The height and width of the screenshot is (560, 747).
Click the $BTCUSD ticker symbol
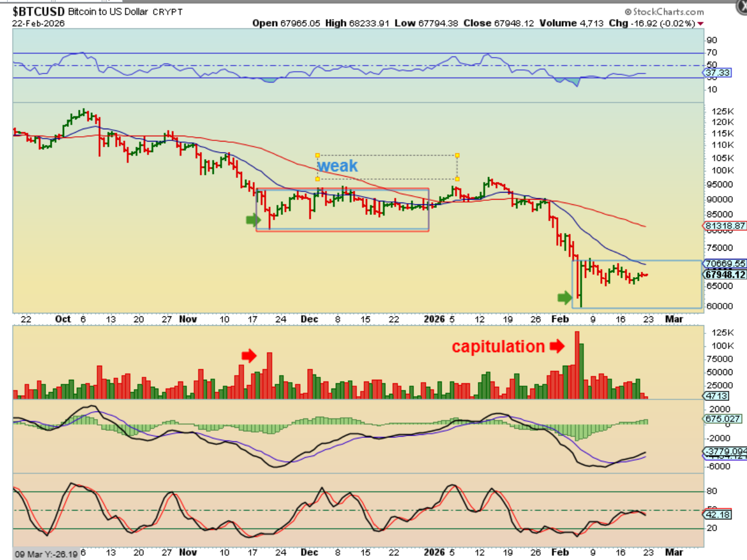(x=38, y=11)
